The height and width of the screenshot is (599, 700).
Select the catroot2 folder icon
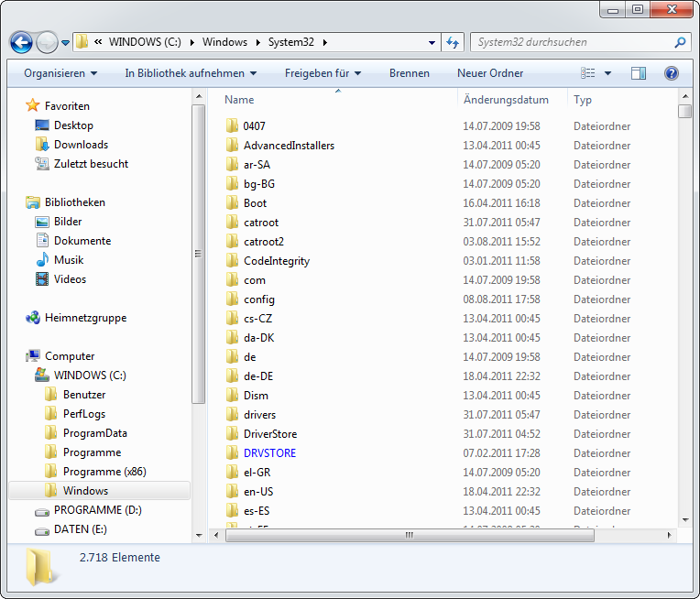pos(232,241)
